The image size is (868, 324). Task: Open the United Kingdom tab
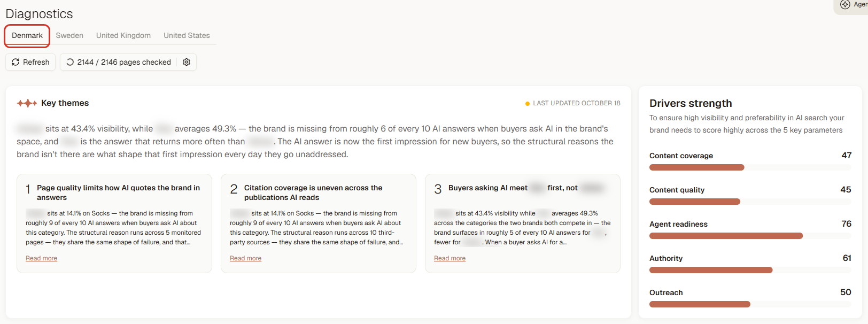[123, 35]
